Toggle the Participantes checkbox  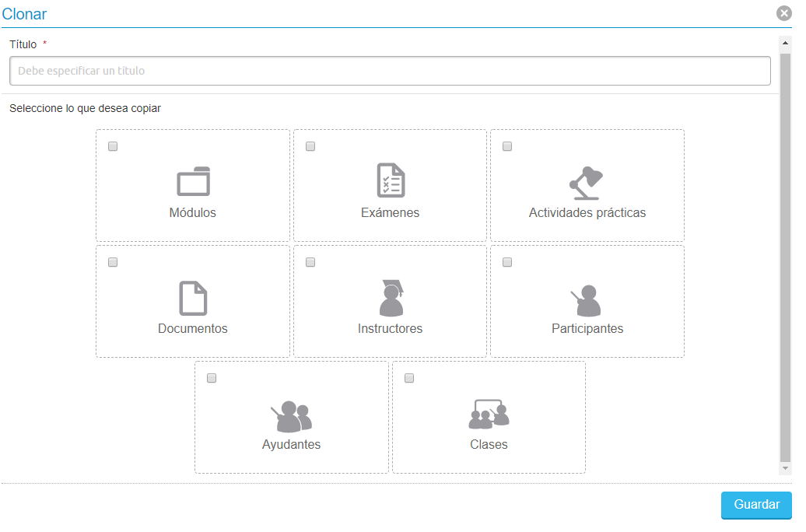(507, 263)
